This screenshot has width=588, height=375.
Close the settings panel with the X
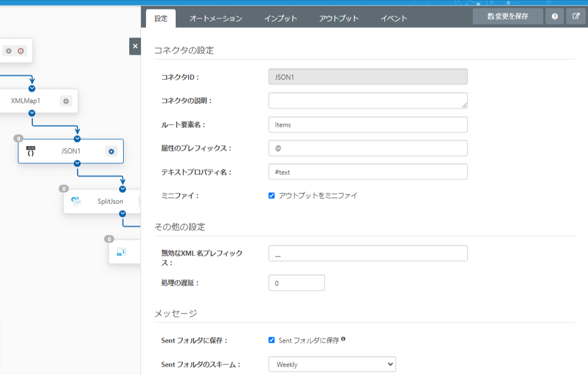(x=135, y=46)
